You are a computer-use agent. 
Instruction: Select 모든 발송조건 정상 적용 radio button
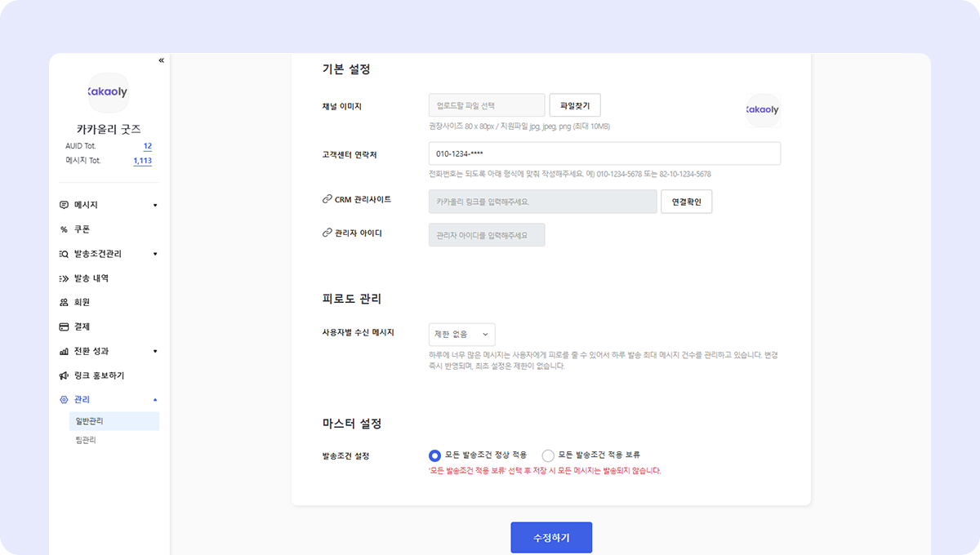(434, 455)
